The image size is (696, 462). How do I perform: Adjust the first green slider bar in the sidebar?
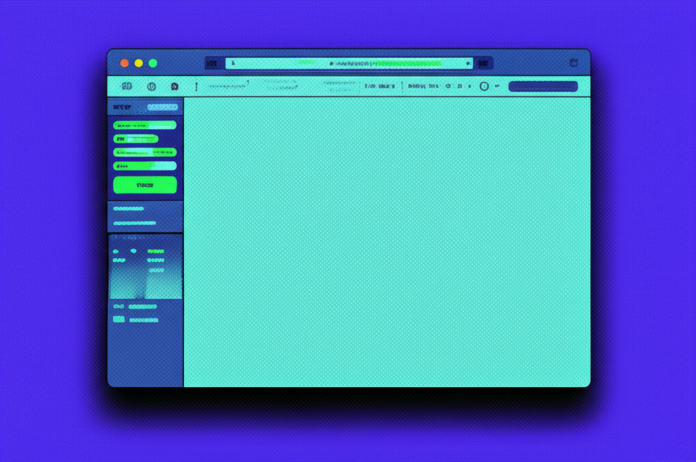[145, 126]
